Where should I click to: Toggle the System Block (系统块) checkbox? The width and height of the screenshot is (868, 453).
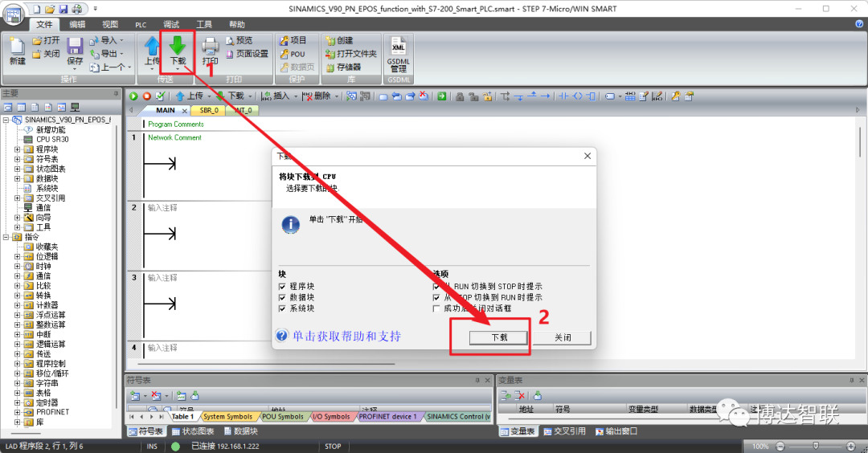click(x=282, y=308)
